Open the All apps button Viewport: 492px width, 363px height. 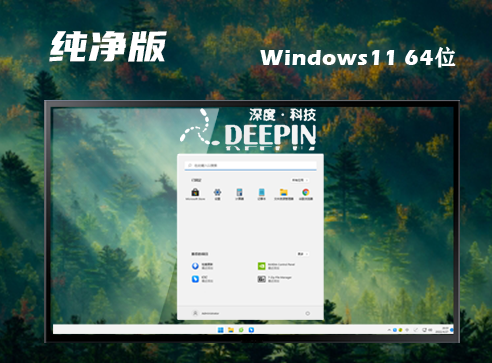(x=300, y=180)
